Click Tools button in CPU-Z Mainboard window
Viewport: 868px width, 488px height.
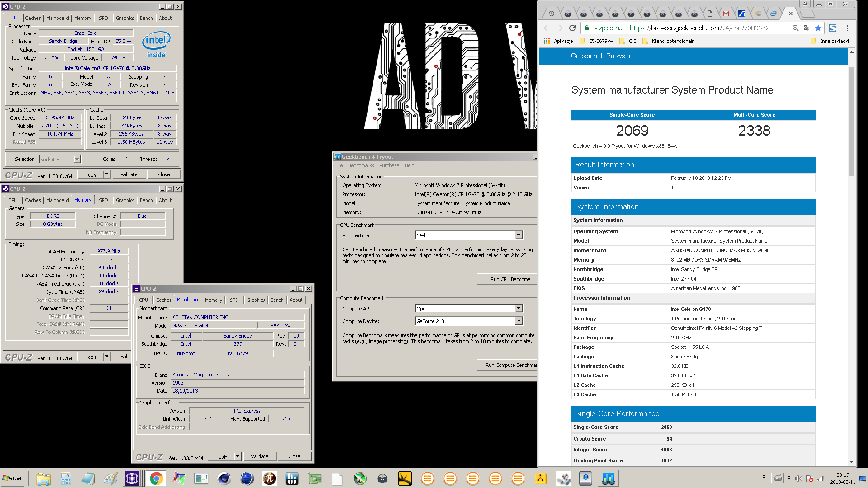pos(221,456)
